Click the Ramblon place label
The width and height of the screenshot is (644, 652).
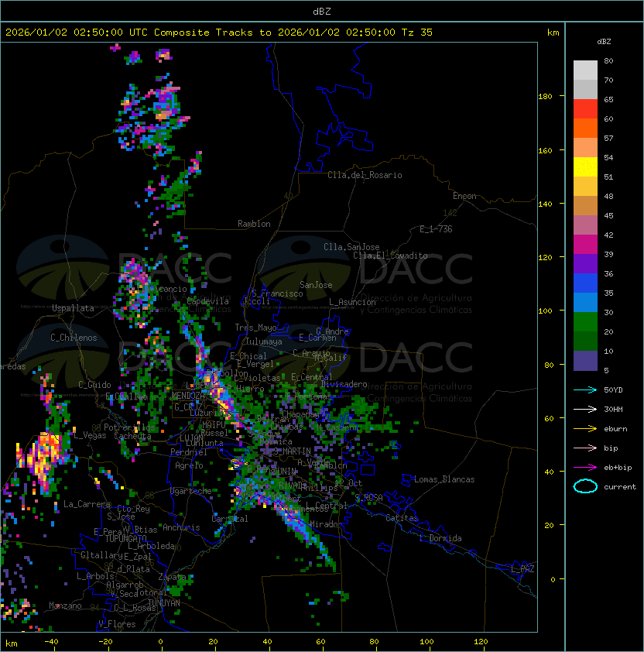click(x=254, y=224)
